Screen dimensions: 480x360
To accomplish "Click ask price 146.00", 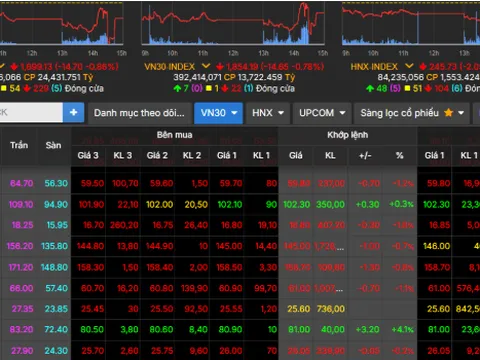I will pos(436,246).
